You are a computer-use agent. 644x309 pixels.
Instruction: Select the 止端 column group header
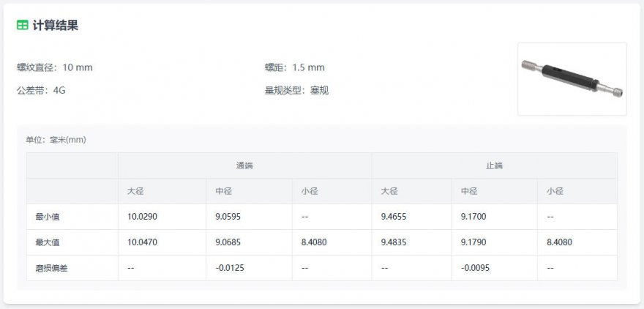pos(494,165)
